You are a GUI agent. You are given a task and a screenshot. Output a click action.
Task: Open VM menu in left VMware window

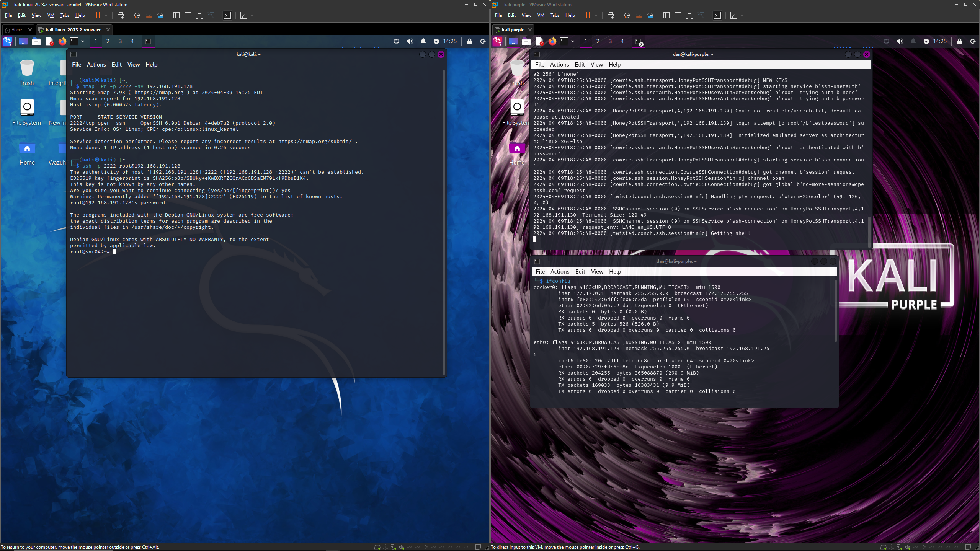click(51, 15)
